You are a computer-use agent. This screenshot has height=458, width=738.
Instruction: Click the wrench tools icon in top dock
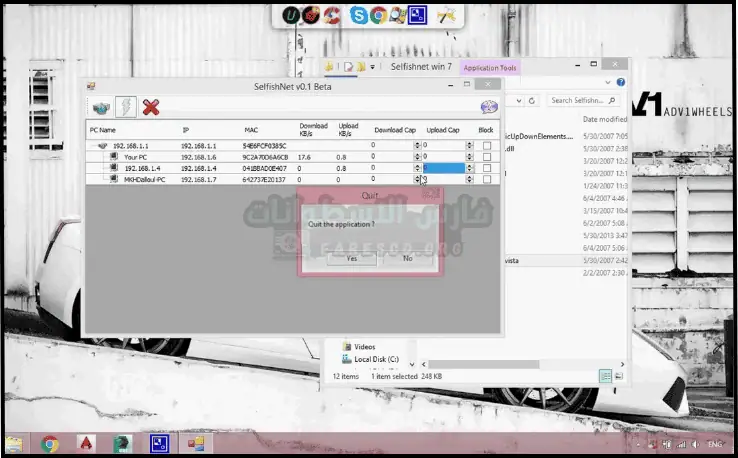[446, 16]
